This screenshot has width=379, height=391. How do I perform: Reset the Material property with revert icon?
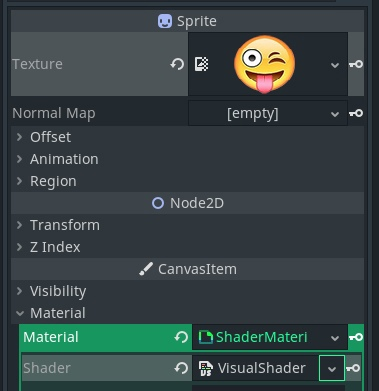click(x=181, y=337)
